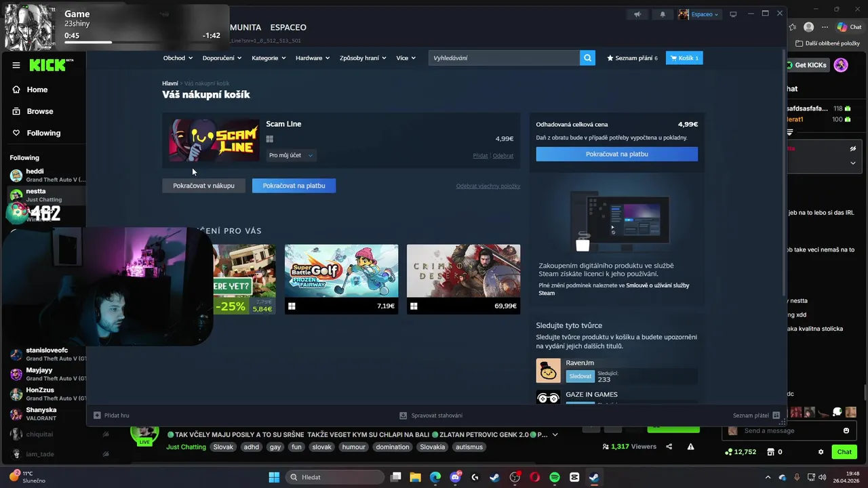The width and height of the screenshot is (868, 488).
Task: Open Microsoft Edge from the taskbar
Action: click(x=435, y=477)
